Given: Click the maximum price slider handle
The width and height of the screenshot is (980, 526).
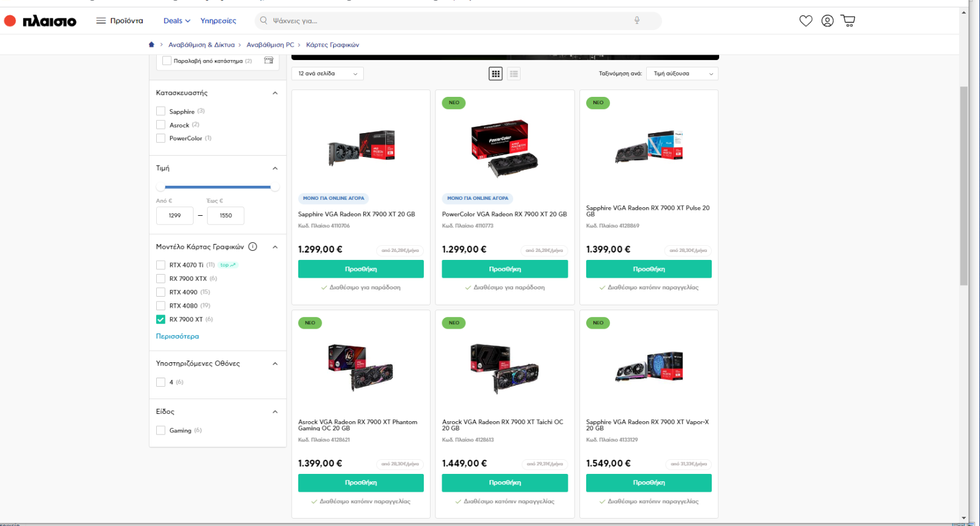Looking at the screenshot, I should pyautogui.click(x=275, y=187).
